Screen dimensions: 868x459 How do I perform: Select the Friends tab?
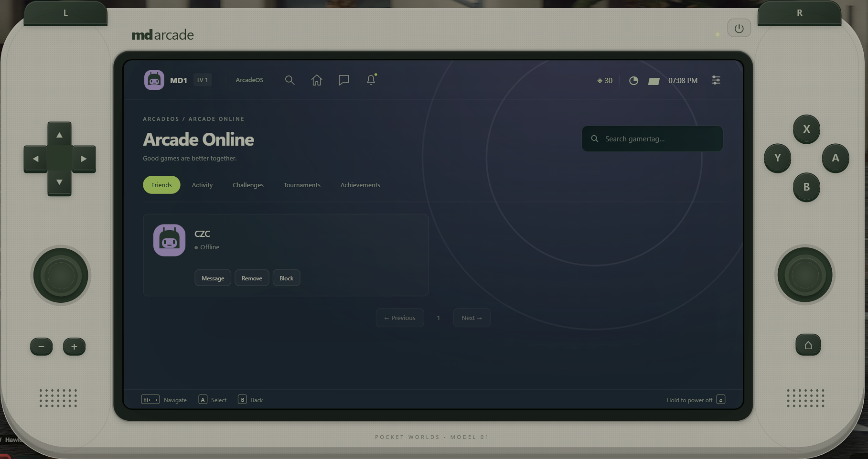tap(161, 185)
